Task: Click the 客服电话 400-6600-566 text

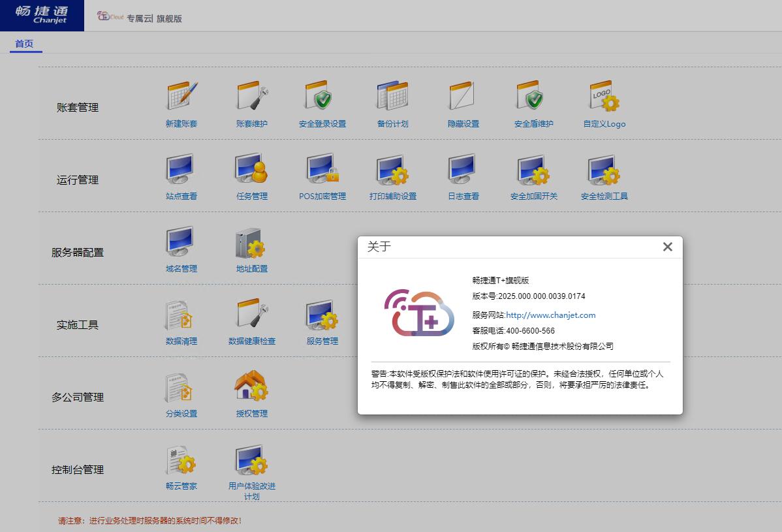Action: pyautogui.click(x=513, y=330)
